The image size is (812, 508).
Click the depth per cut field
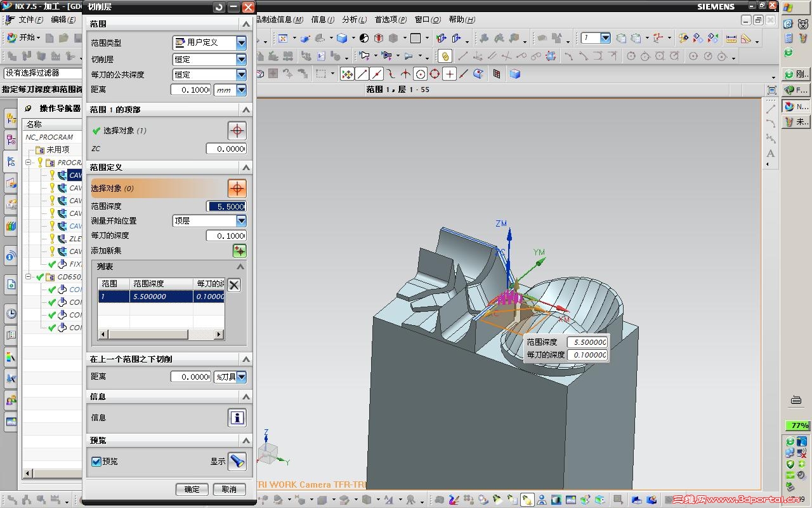click(x=226, y=236)
